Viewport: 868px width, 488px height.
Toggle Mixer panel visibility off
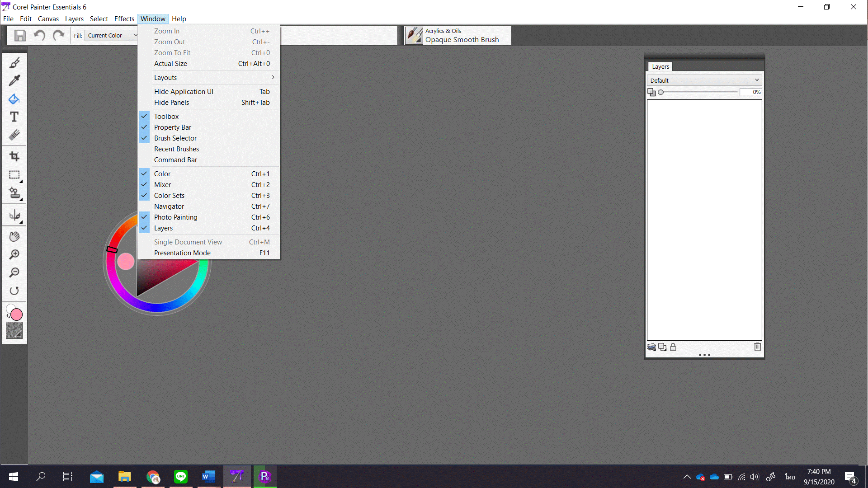(x=162, y=185)
